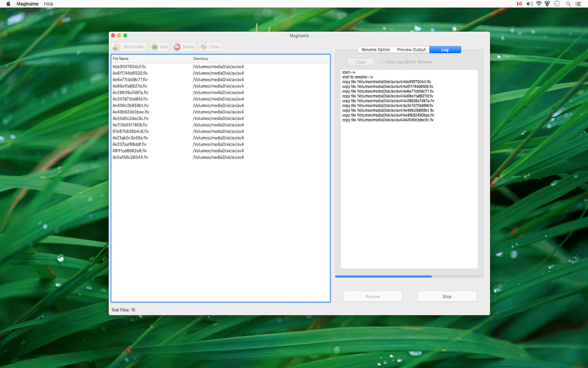Open the Help menu
The width and height of the screenshot is (588, 368).
click(48, 4)
